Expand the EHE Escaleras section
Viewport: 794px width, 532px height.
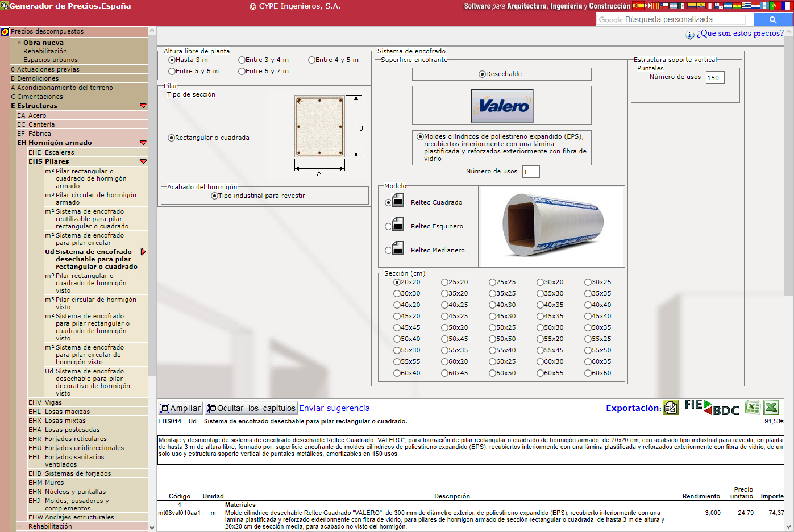tap(87, 152)
